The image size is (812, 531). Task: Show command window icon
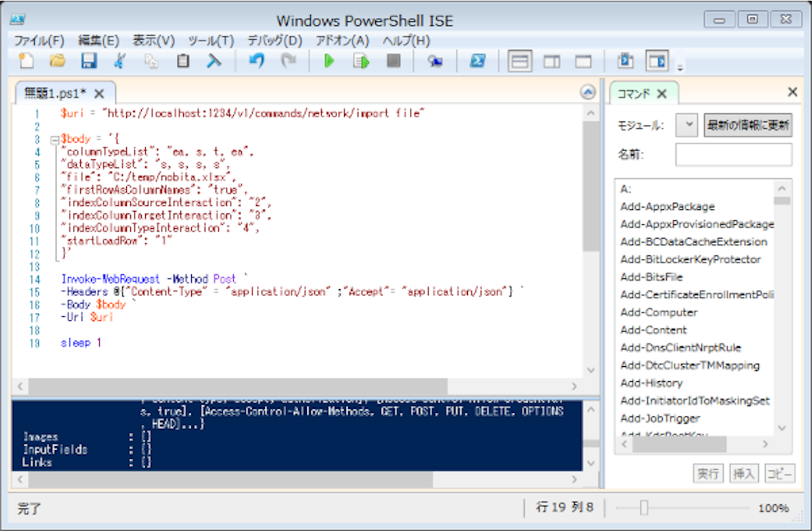point(626,61)
